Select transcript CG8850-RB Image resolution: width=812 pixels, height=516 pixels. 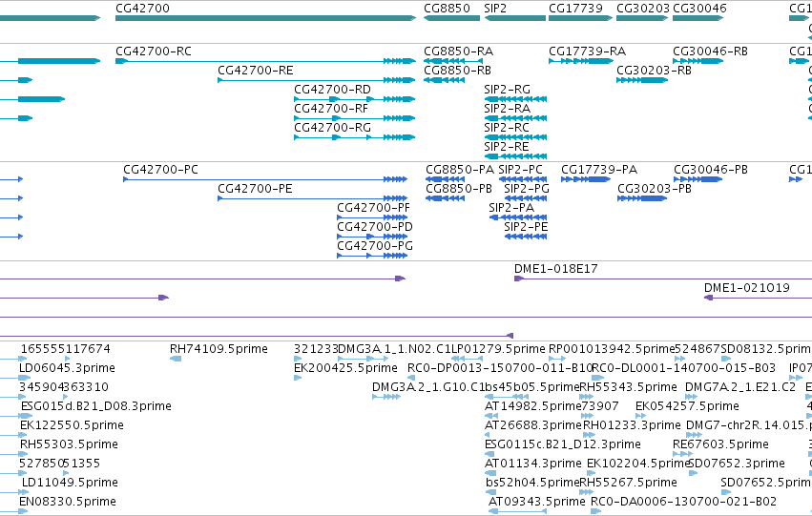pyautogui.click(x=444, y=80)
